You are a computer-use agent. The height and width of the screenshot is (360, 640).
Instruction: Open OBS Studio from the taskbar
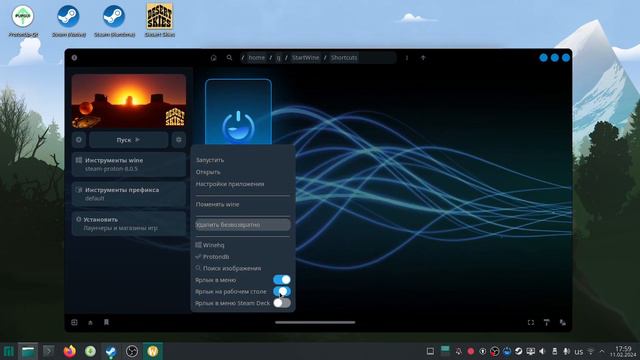point(132,351)
